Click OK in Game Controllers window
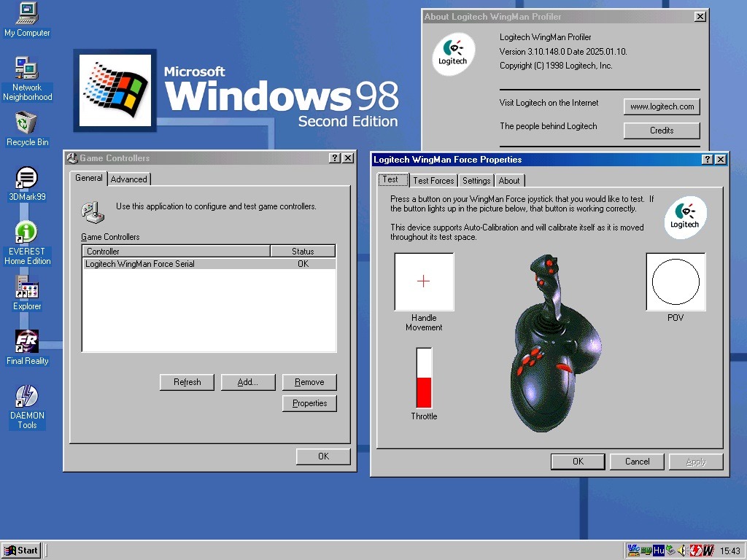The width and height of the screenshot is (747, 560). tap(323, 456)
